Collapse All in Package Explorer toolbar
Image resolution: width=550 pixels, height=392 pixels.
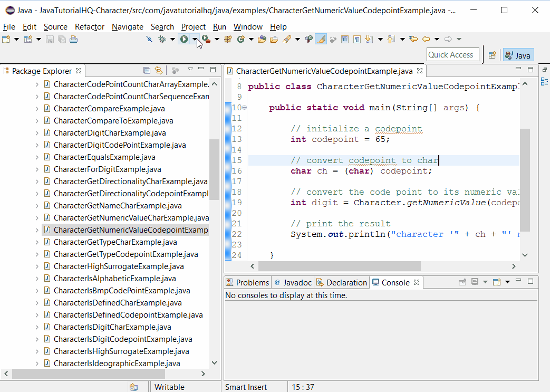[147, 70]
